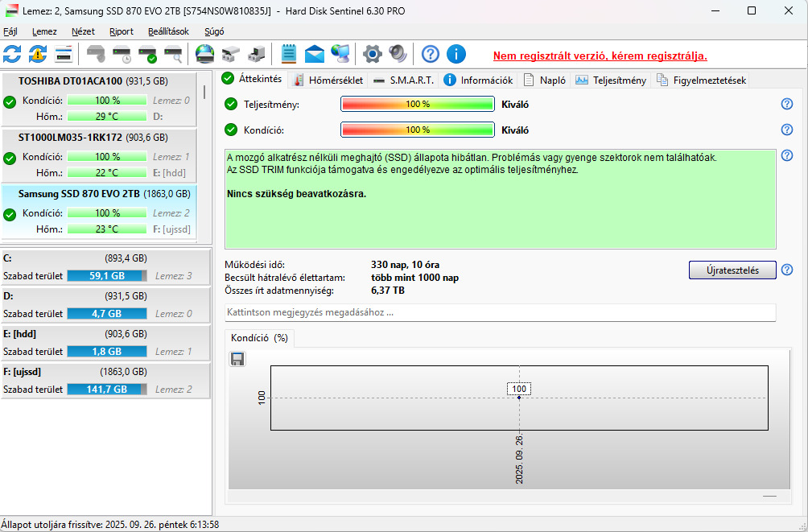The width and height of the screenshot is (808, 532).
Task: Open the Lemez menu
Action: (x=44, y=31)
